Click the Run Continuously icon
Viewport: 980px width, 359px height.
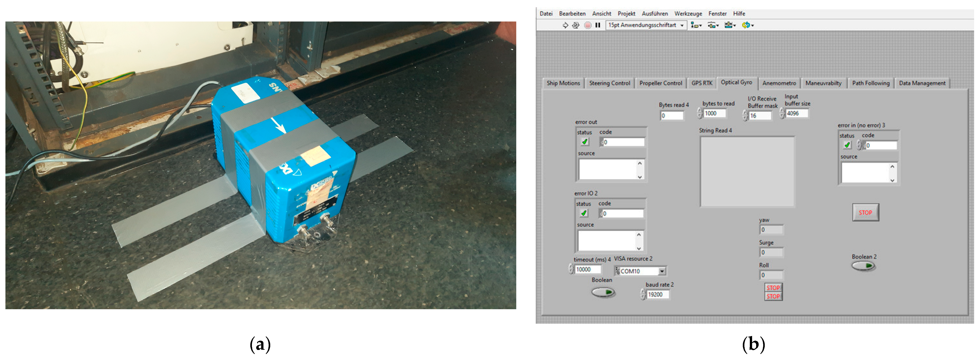(576, 25)
